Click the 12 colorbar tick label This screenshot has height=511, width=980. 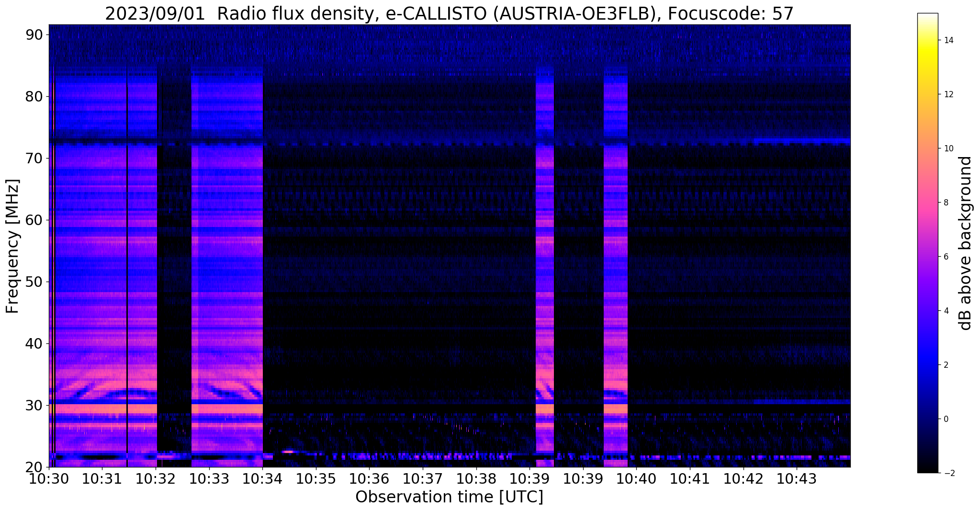948,94
